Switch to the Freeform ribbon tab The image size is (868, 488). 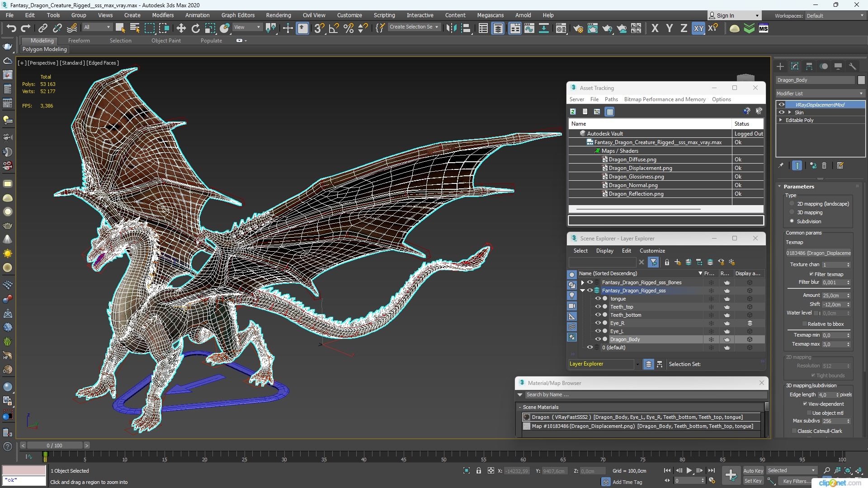point(79,41)
